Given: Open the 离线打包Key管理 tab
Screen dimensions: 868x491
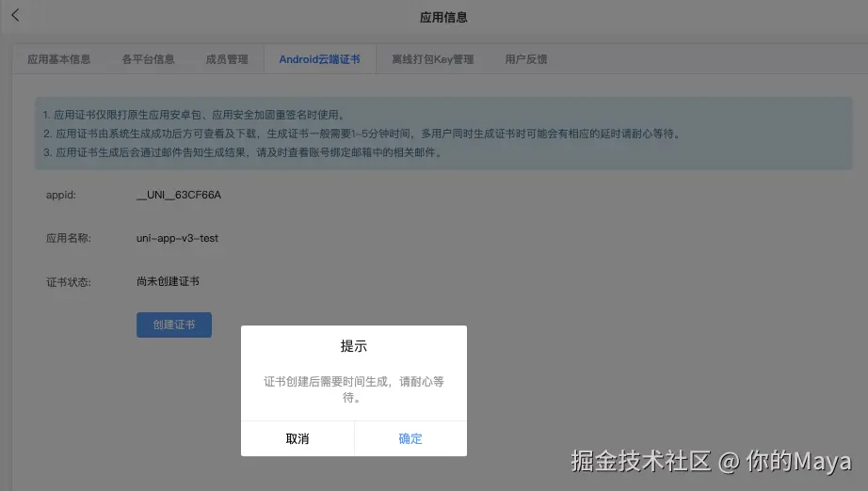Looking at the screenshot, I should 433,59.
